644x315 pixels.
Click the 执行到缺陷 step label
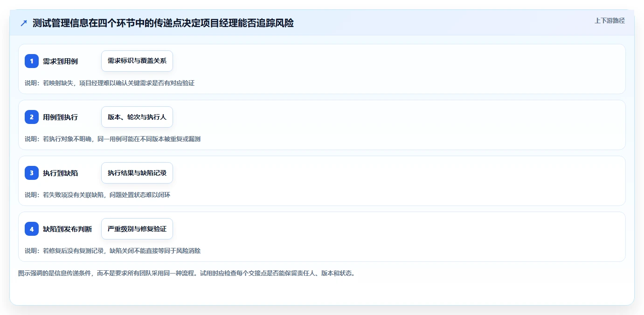point(60,173)
